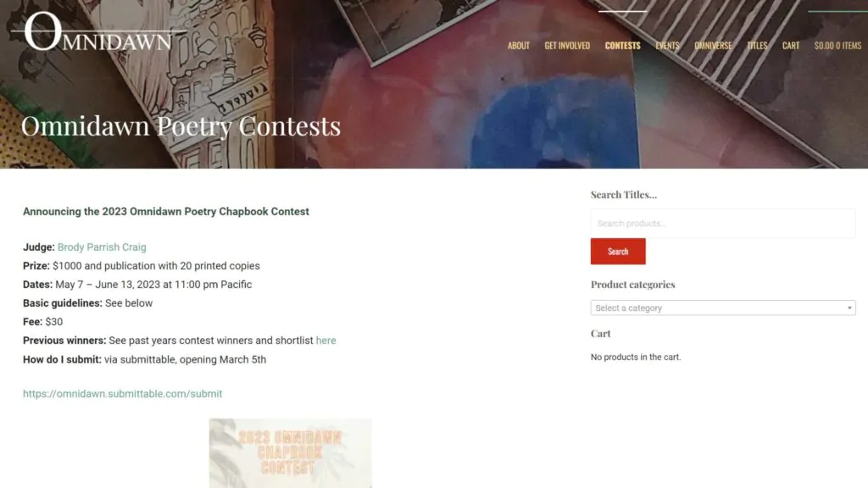This screenshot has width=868, height=488.
Task: Click the Cart sidebar heading
Action: coord(601,334)
